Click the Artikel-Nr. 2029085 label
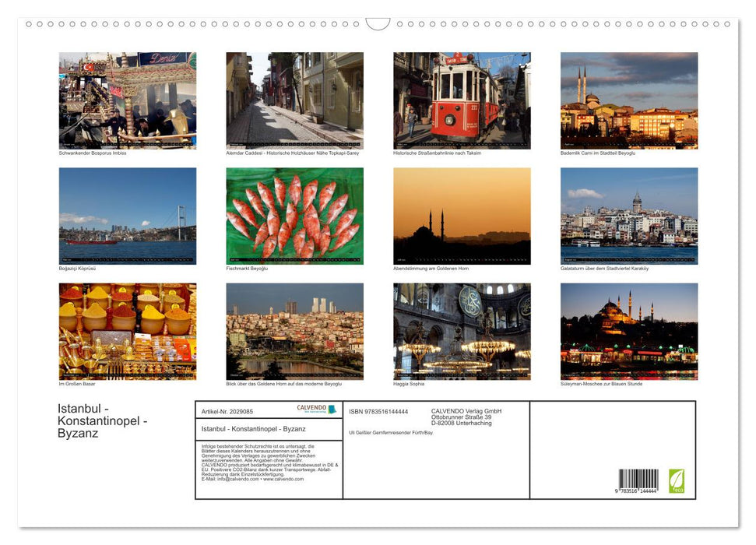 tap(226, 410)
